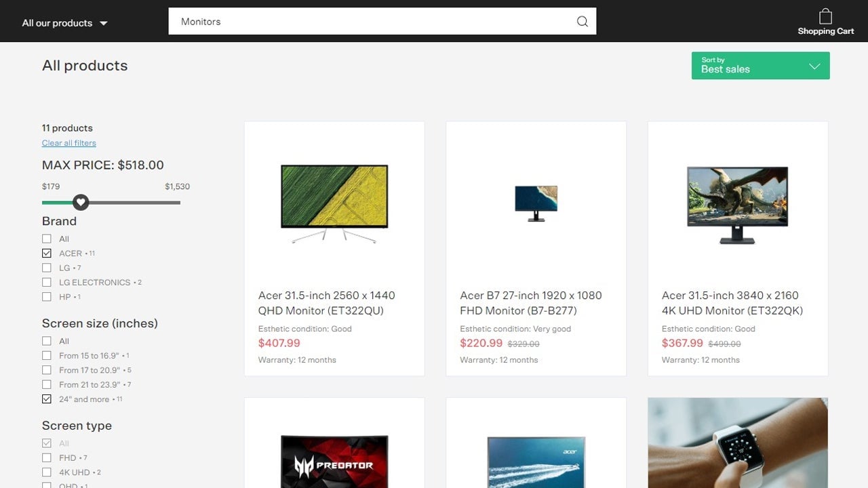Check the HP brand checkbox

pyautogui.click(x=47, y=297)
